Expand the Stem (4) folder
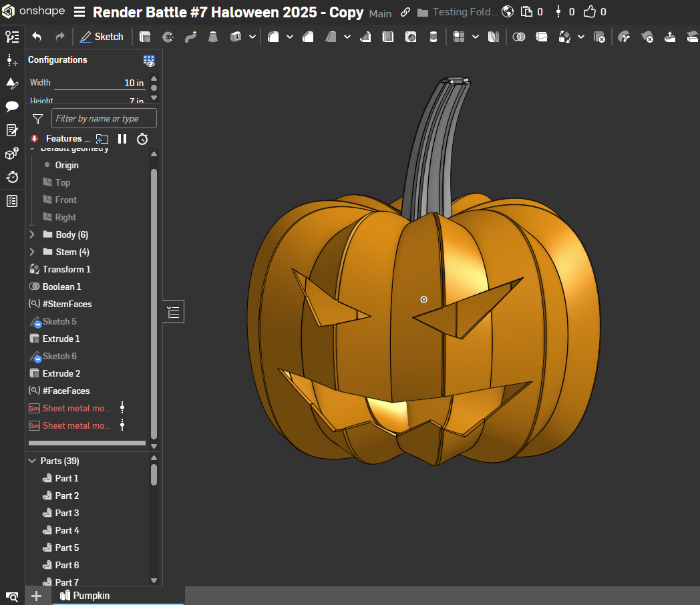The height and width of the screenshot is (605, 700). click(x=32, y=252)
